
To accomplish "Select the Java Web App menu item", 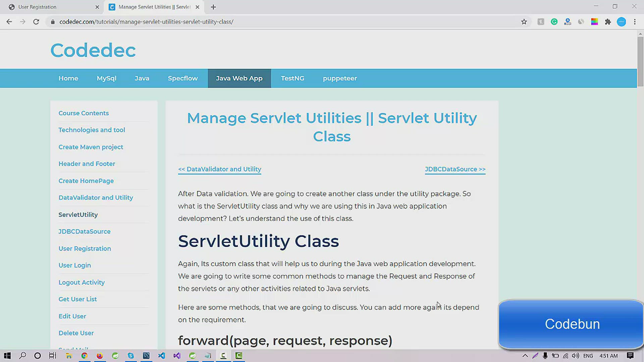I will 239,78.
